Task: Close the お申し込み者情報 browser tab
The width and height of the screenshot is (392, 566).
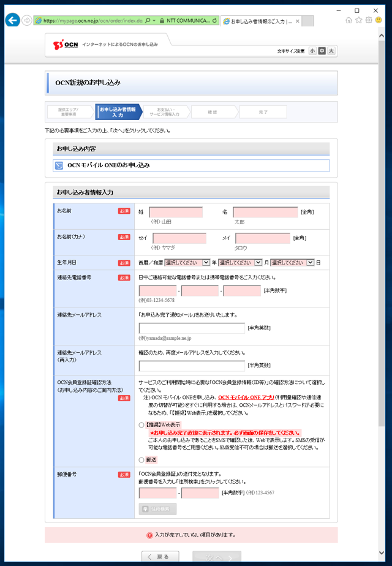Action: point(298,21)
